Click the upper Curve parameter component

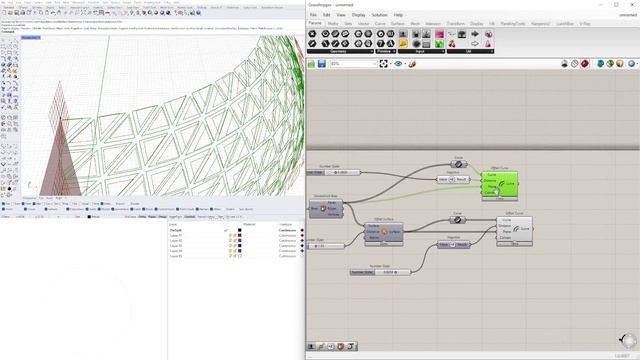point(459,164)
